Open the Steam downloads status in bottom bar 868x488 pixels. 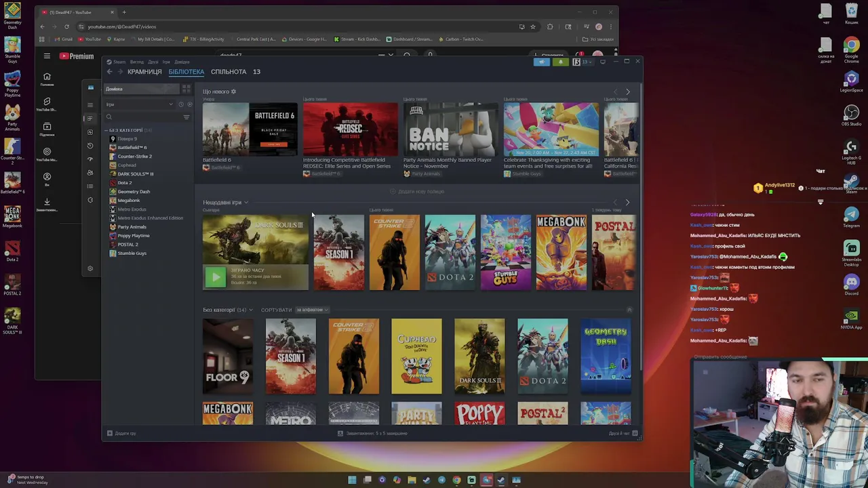click(x=372, y=434)
